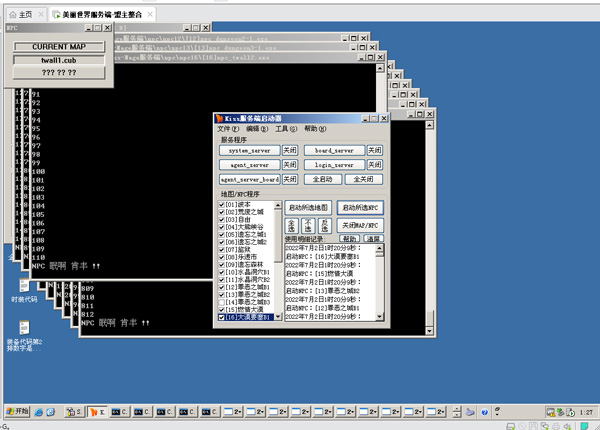Open the 工具 menu
This screenshot has height=430, width=600.
tap(286, 129)
